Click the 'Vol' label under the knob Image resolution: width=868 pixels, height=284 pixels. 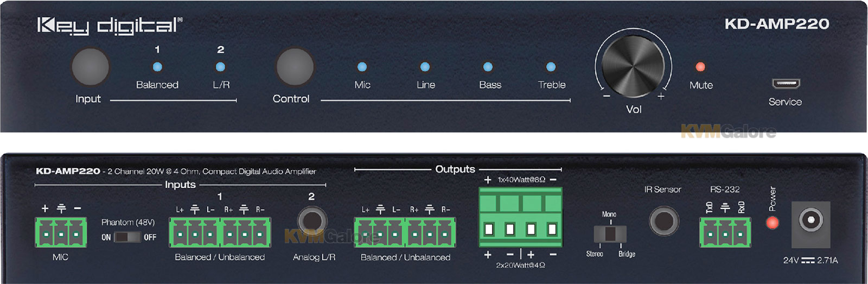tap(634, 109)
